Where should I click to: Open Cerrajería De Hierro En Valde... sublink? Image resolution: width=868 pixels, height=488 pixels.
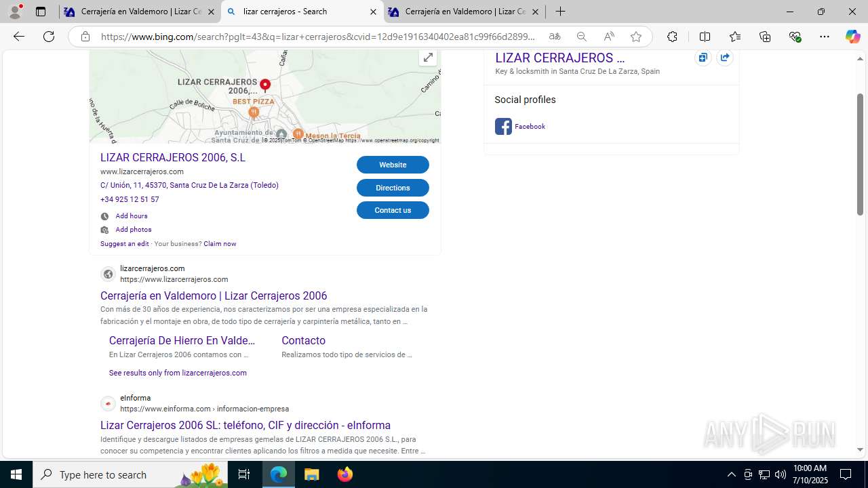tap(182, 340)
